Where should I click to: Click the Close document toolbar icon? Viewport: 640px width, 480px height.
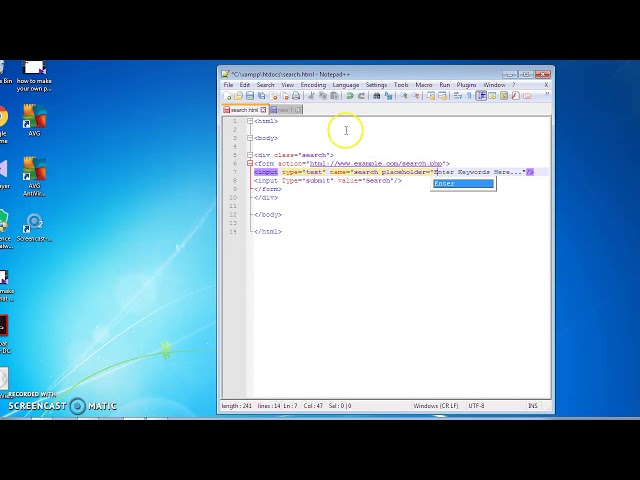click(273, 96)
